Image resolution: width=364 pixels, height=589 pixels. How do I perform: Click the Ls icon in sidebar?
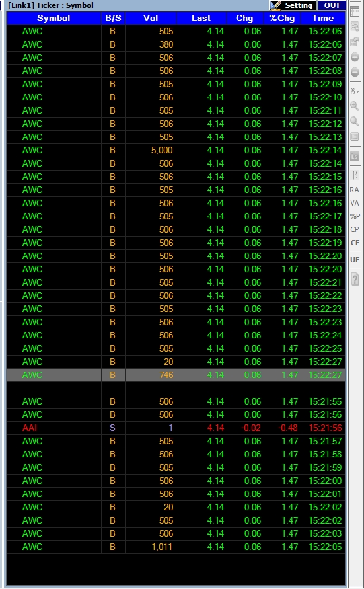pos(355,156)
